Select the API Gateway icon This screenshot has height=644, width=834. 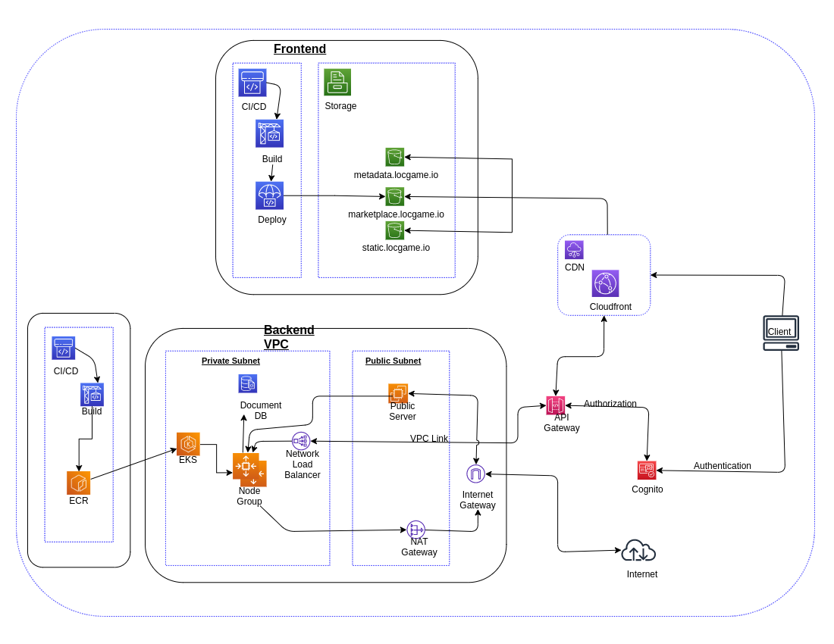pos(557,405)
